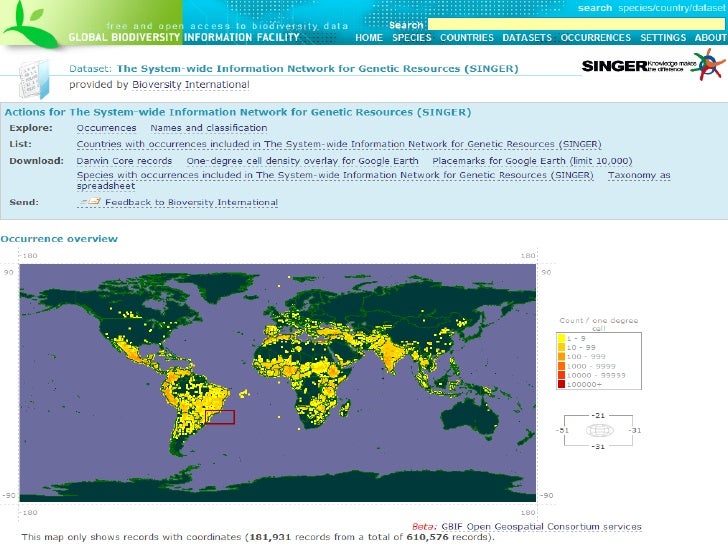This screenshot has height=546, width=728.
Task: Focus the yellow Search input field
Action: (x=576, y=25)
